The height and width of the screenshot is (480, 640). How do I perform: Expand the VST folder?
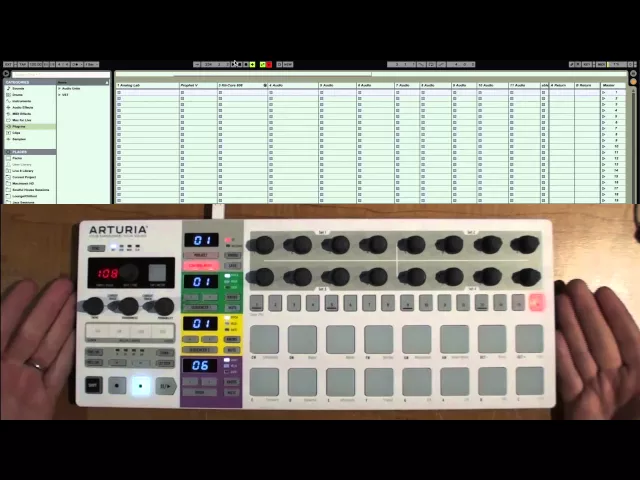pyautogui.click(x=60, y=95)
